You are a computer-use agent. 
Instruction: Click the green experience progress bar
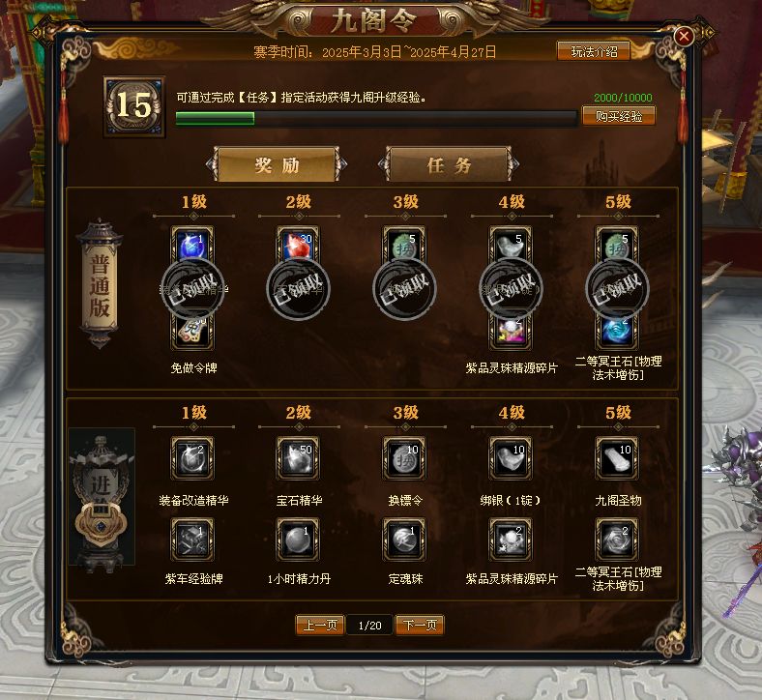point(376,119)
